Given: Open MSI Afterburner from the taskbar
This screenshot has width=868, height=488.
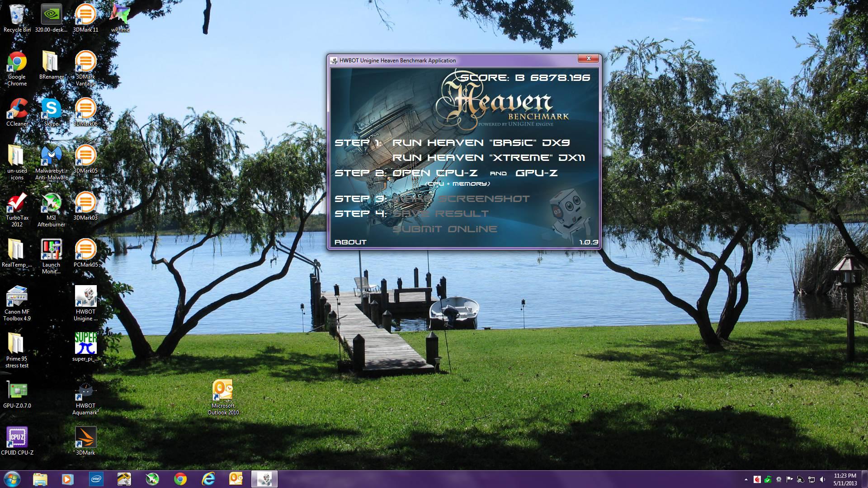Looking at the screenshot, I should (x=152, y=479).
